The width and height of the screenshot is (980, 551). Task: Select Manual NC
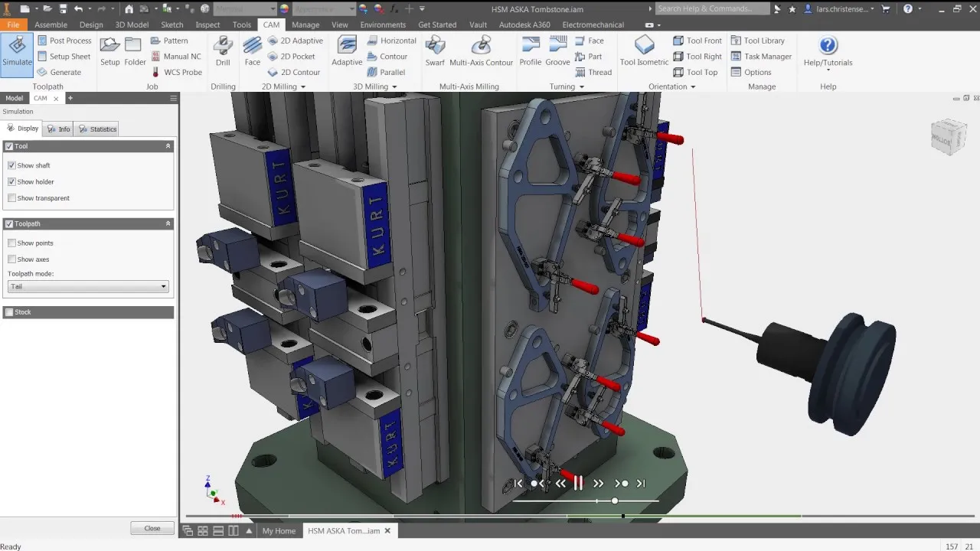[175, 57]
